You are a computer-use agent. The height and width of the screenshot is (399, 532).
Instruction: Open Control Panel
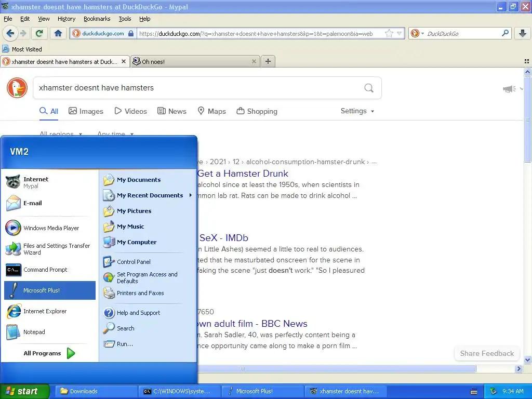[x=148, y=262]
